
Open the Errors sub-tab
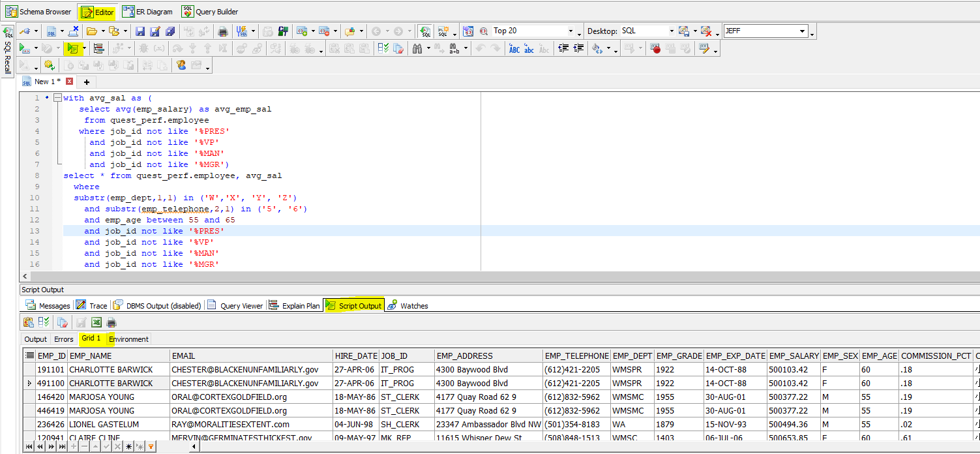point(64,339)
